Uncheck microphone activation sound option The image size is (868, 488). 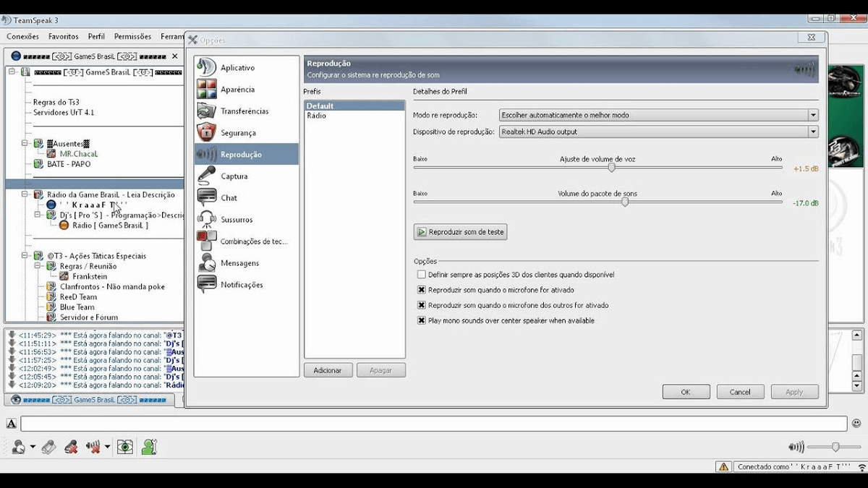click(x=420, y=289)
